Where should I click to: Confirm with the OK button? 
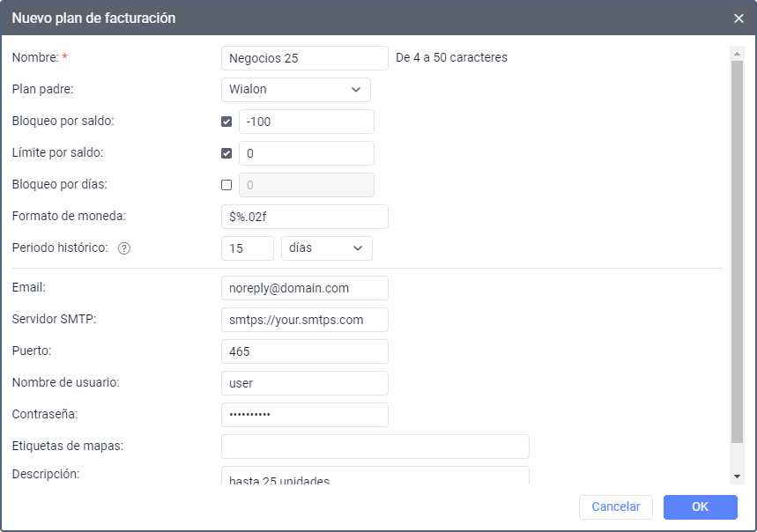700,507
